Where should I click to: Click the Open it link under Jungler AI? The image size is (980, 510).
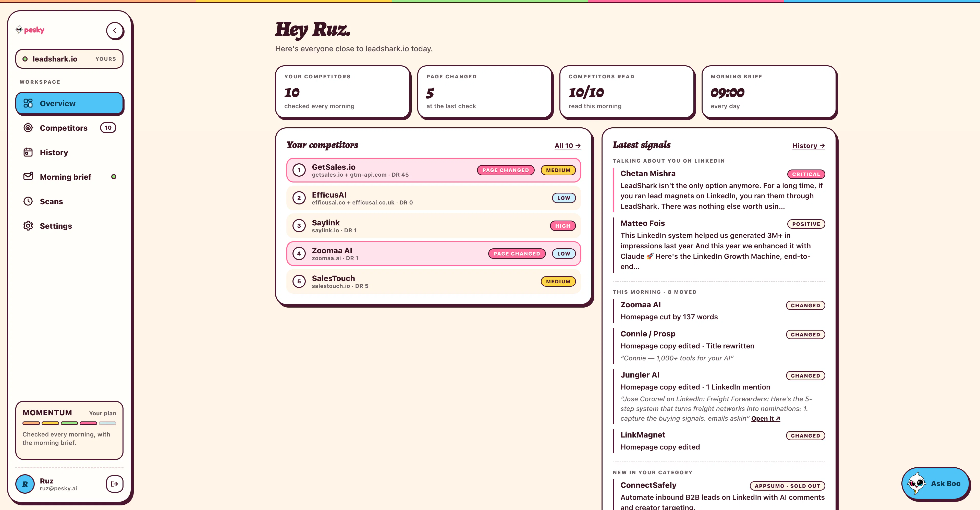tap(765, 418)
